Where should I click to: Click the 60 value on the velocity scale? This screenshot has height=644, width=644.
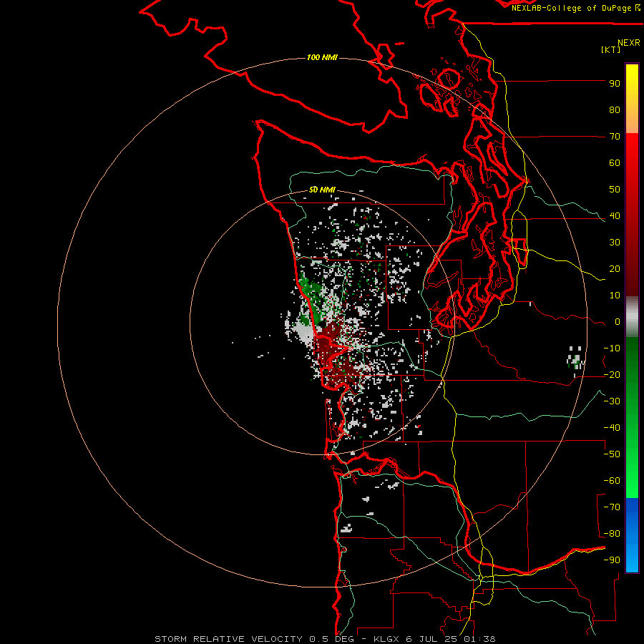(x=615, y=163)
